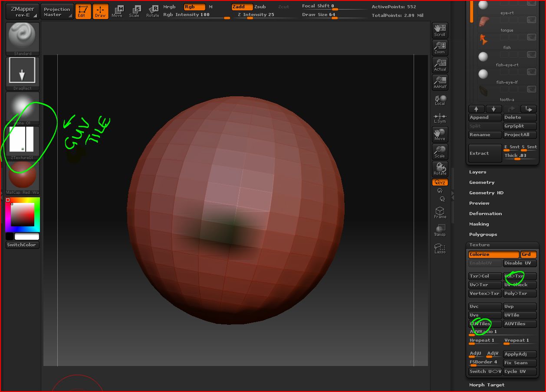Enable Zsub sculpt mode

(x=260, y=7)
